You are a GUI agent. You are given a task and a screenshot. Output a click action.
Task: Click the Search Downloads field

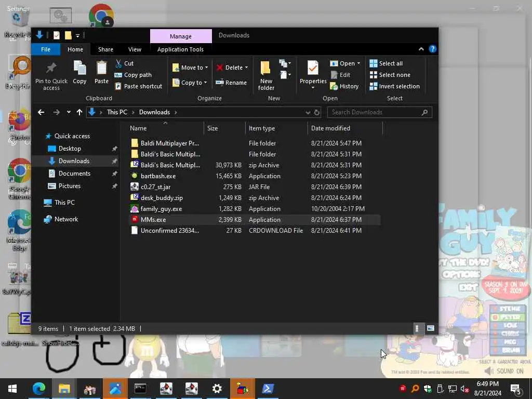point(379,112)
